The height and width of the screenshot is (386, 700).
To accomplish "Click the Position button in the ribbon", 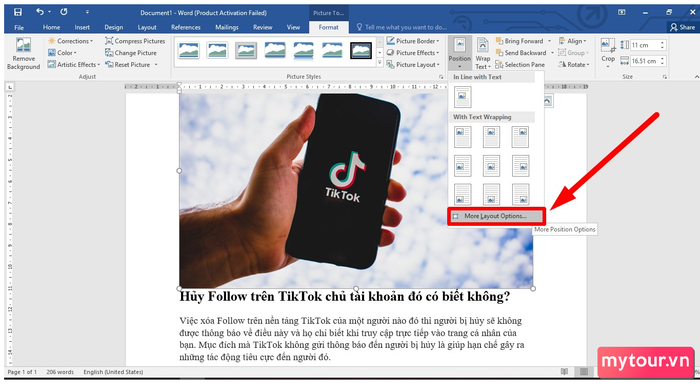I will [x=459, y=54].
